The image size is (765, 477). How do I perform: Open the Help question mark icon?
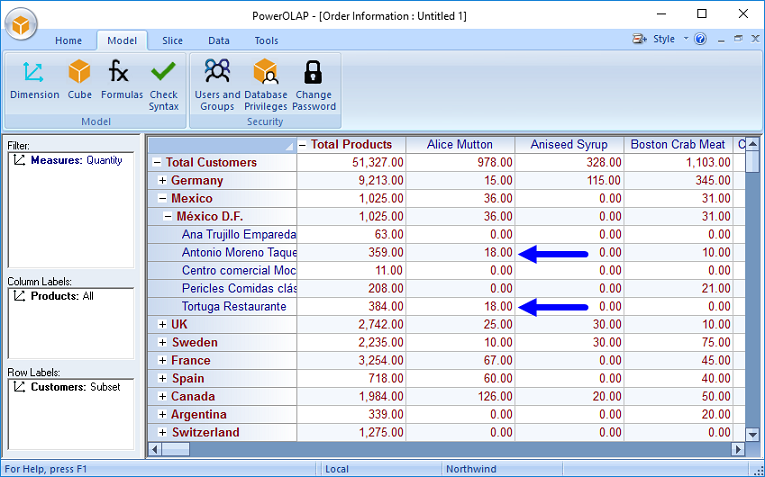tap(700, 39)
